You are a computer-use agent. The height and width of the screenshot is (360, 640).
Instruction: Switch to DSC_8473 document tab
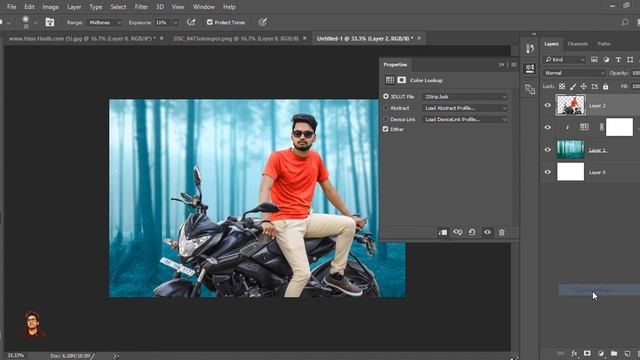pos(236,38)
